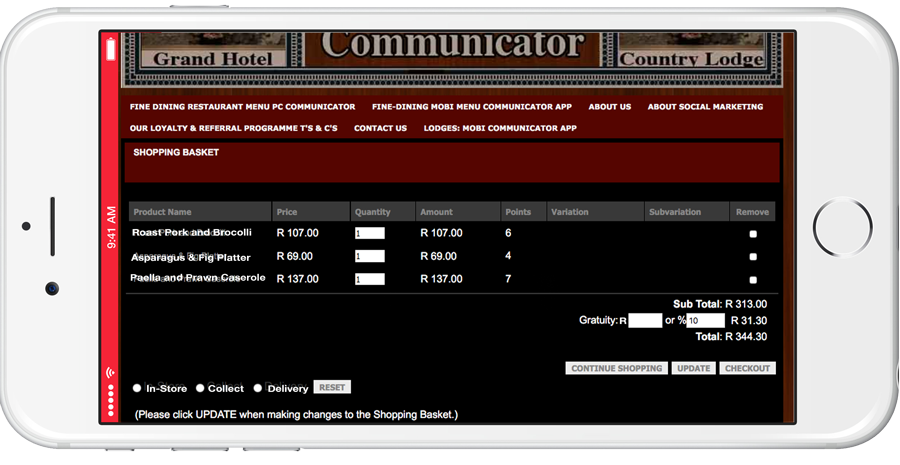Click the Total R 344.30 value
The height and width of the screenshot is (465, 900).
pos(746,336)
